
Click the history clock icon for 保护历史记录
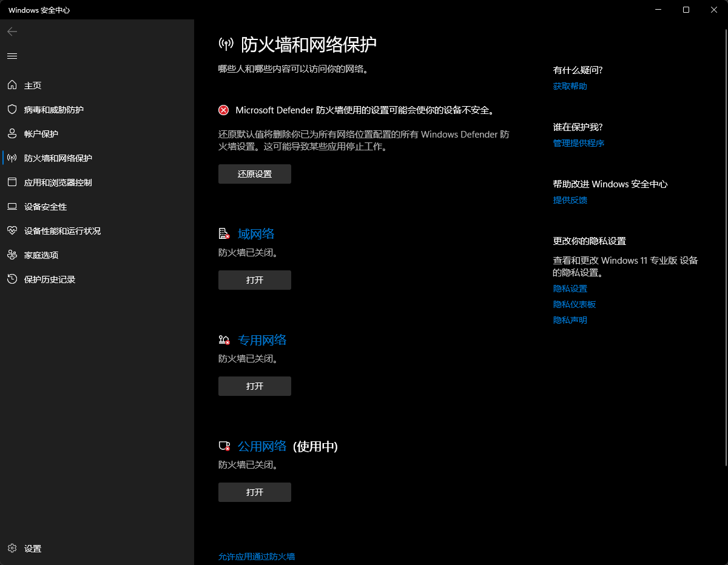pos(12,279)
